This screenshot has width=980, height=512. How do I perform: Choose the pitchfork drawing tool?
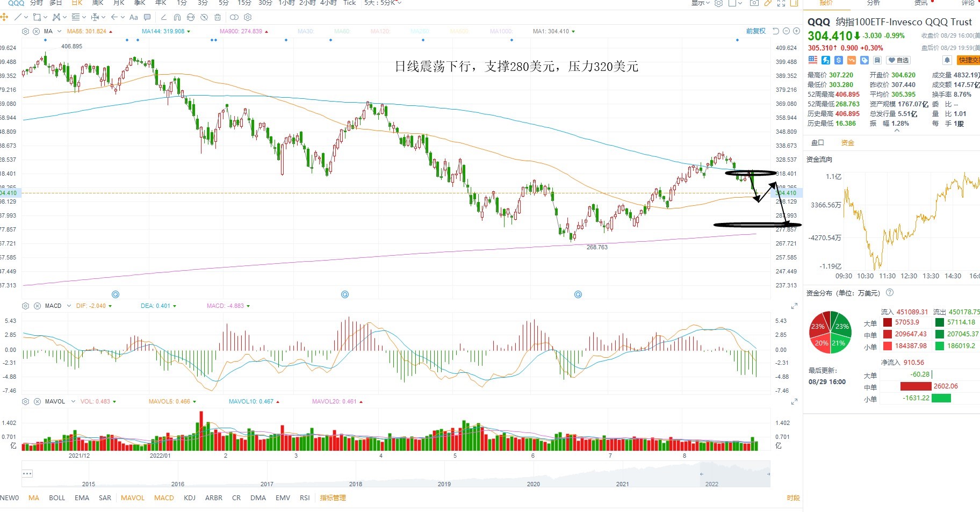click(56, 17)
